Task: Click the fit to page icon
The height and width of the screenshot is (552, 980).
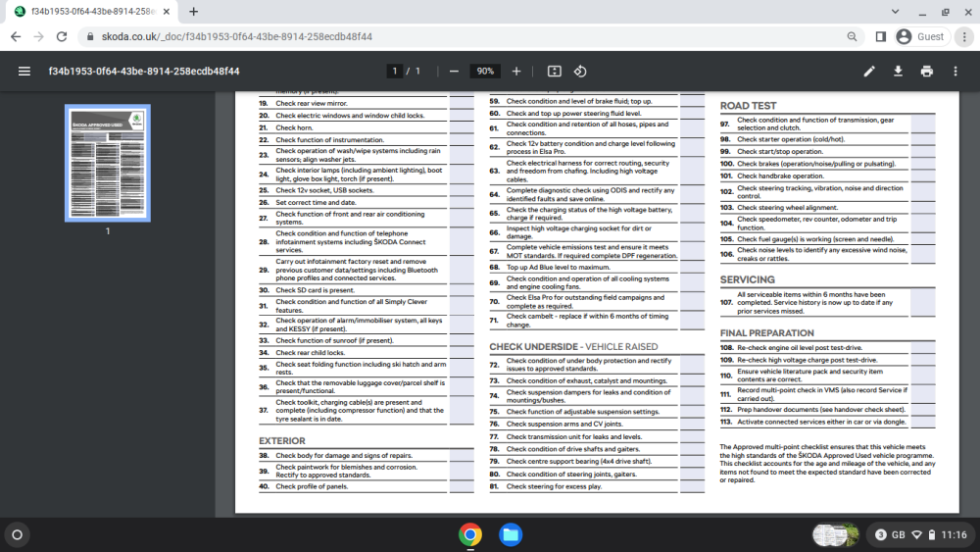Action: (555, 72)
